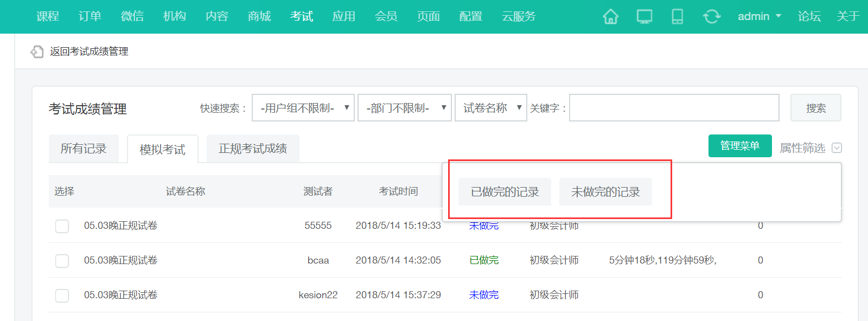The height and width of the screenshot is (321, 868).
Task: Expand the admin account menu
Action: click(x=759, y=16)
